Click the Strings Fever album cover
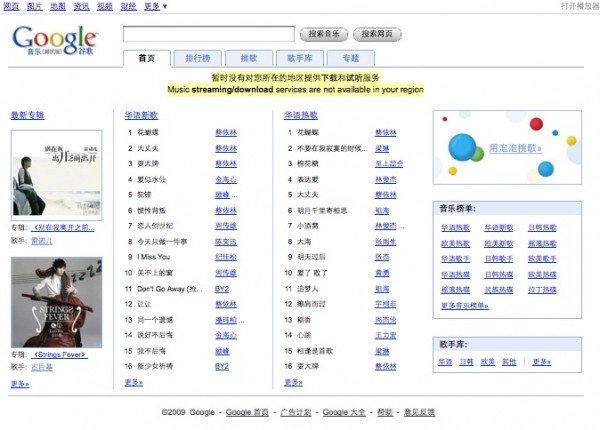The width and height of the screenshot is (600, 430). [57, 302]
